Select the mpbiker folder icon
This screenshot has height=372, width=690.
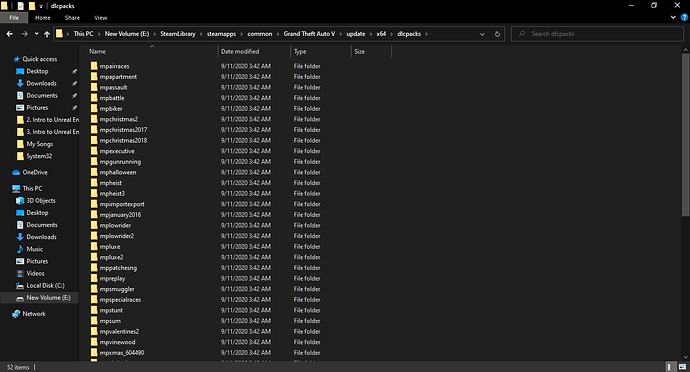(94, 108)
